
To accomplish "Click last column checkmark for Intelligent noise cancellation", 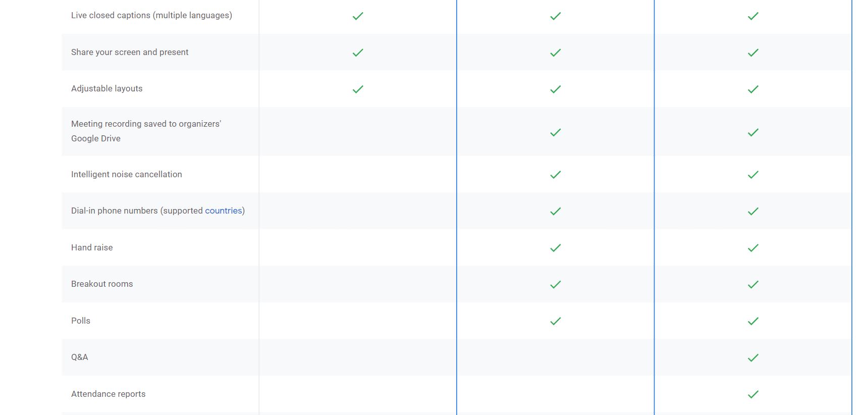I will tap(753, 175).
